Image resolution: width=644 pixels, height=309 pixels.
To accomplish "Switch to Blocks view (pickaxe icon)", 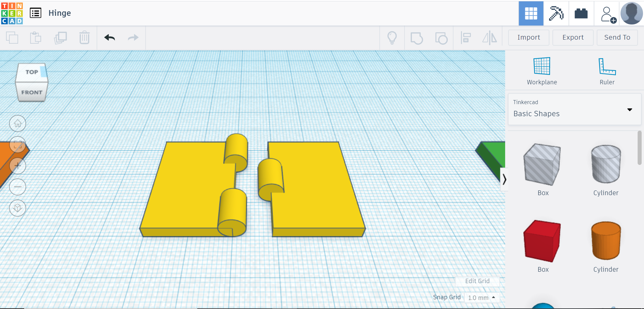I will pos(556,13).
